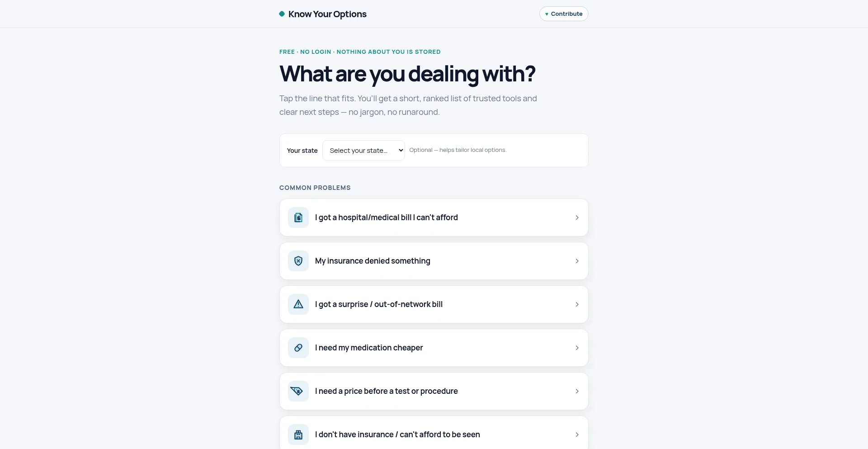Click the surprise bill warning triangle icon
The height and width of the screenshot is (449, 868).
pyautogui.click(x=298, y=304)
